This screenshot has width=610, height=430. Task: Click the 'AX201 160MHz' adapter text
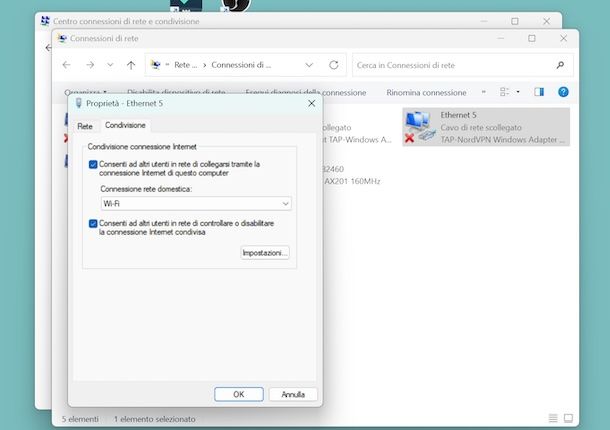point(352,181)
